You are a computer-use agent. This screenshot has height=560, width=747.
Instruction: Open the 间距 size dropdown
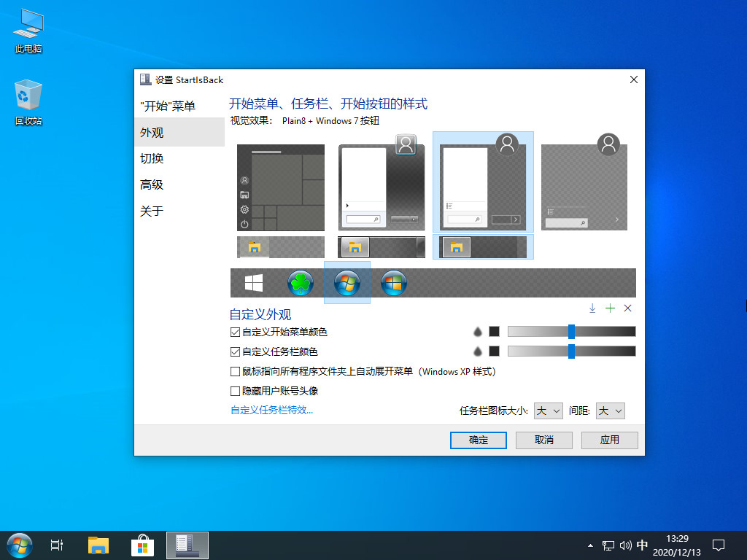(610, 411)
